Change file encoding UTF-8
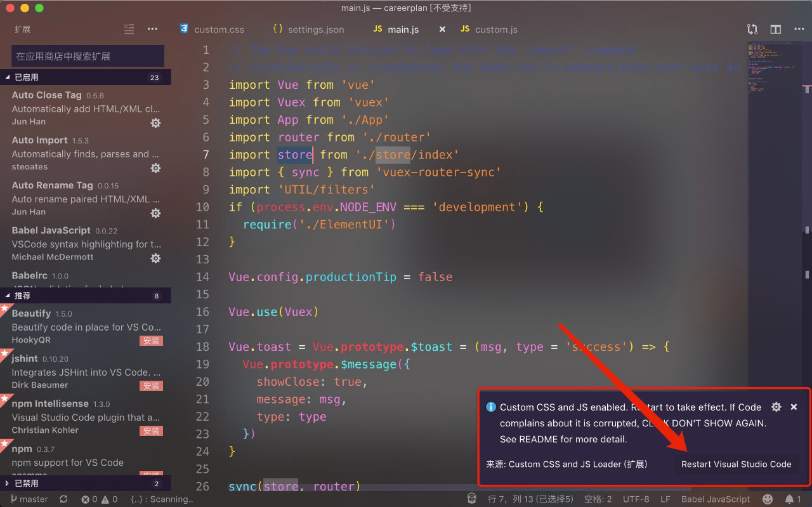 tap(636, 499)
